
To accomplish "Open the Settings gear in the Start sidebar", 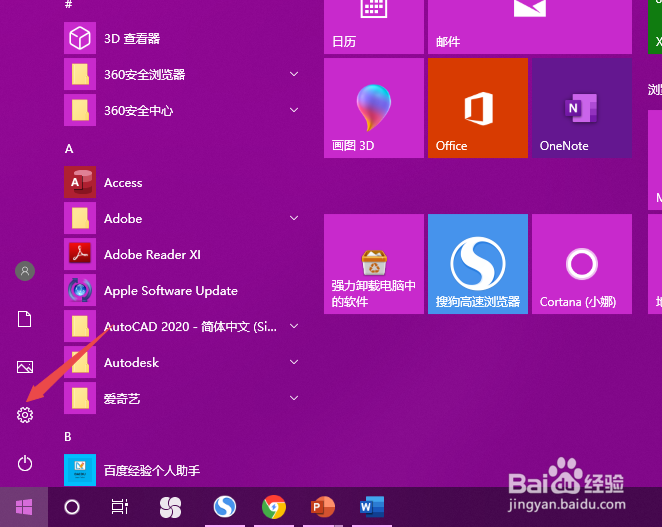I will coord(25,415).
